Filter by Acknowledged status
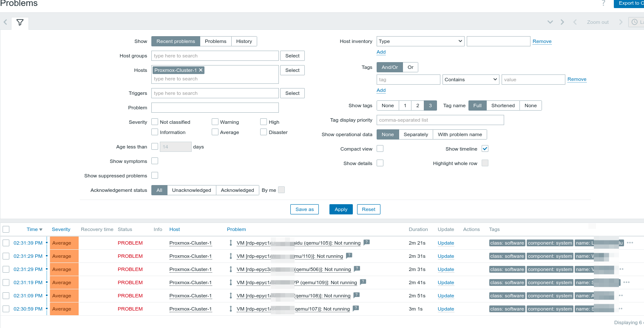Viewport: 644px width, 328px height. [237, 190]
